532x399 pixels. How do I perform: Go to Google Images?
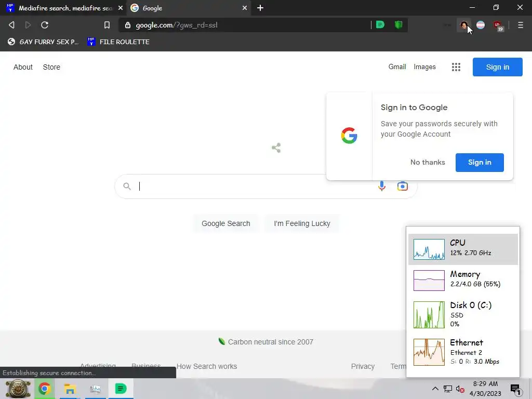(x=424, y=67)
